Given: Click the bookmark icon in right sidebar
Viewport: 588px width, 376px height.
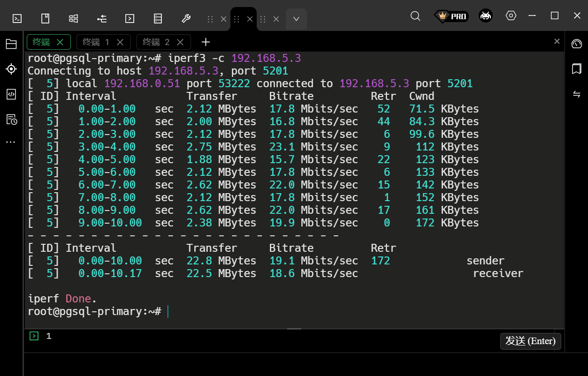Looking at the screenshot, I should click(576, 69).
